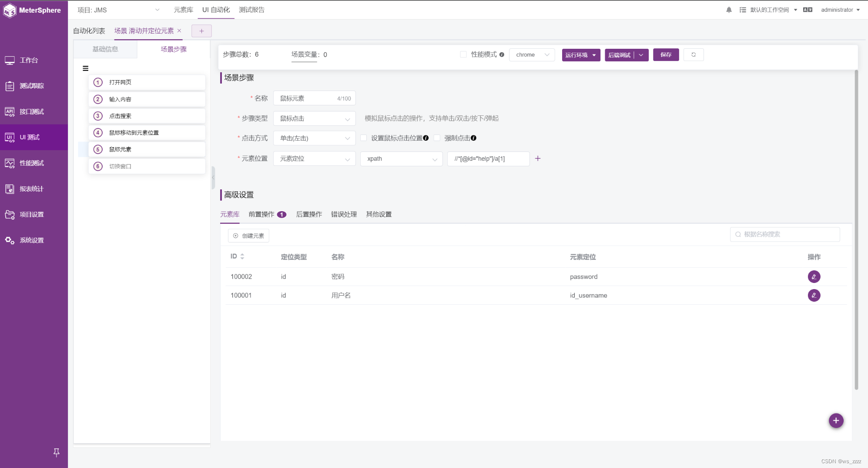The height and width of the screenshot is (468, 868).
Task: Click the 根据名称搜索 search field
Action: (785, 235)
